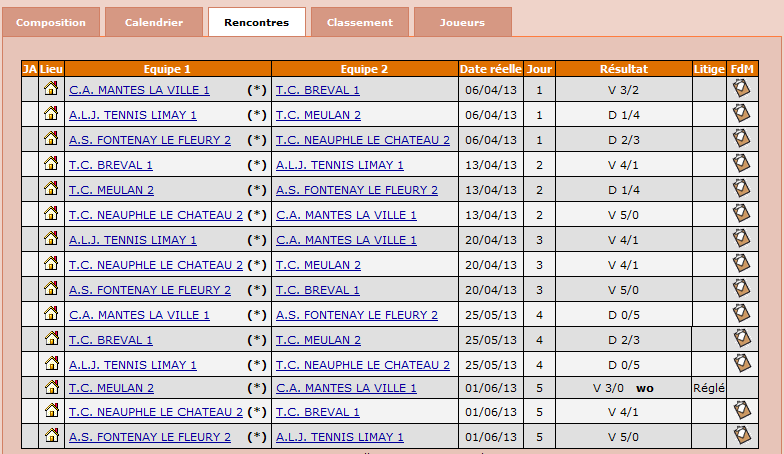Click the "Jour" column header

[539, 69]
